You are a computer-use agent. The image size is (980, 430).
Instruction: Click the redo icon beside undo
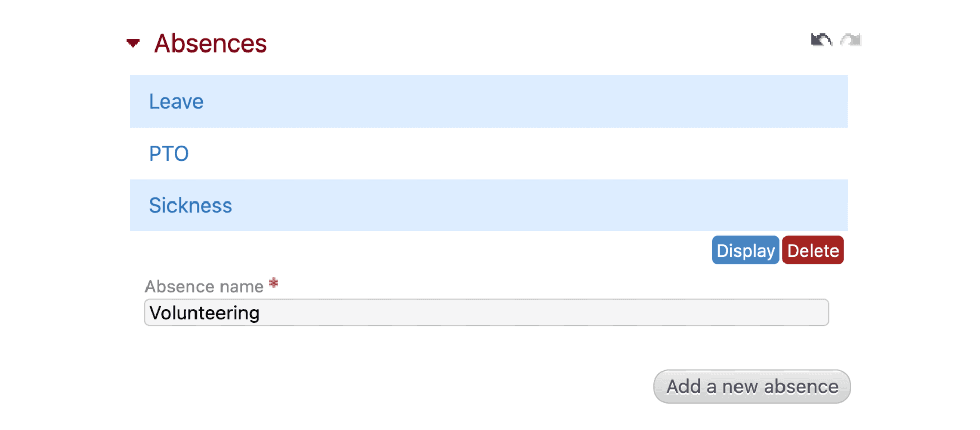coord(849,40)
